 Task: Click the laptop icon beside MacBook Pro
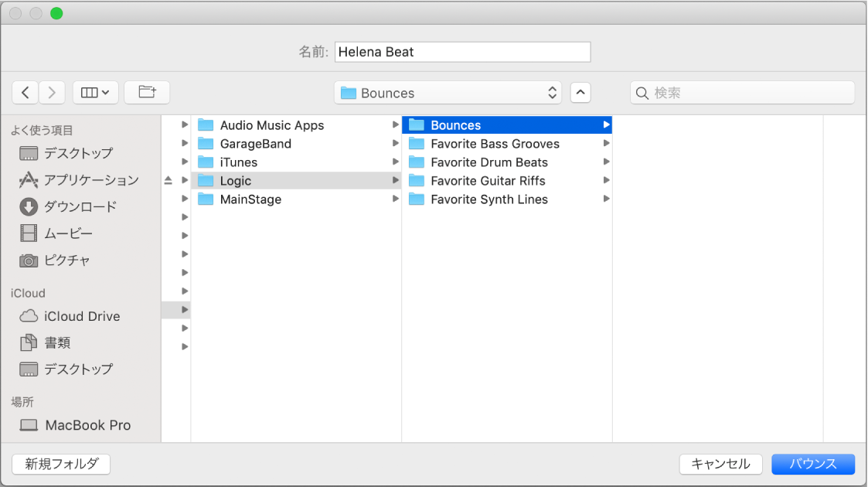point(29,425)
